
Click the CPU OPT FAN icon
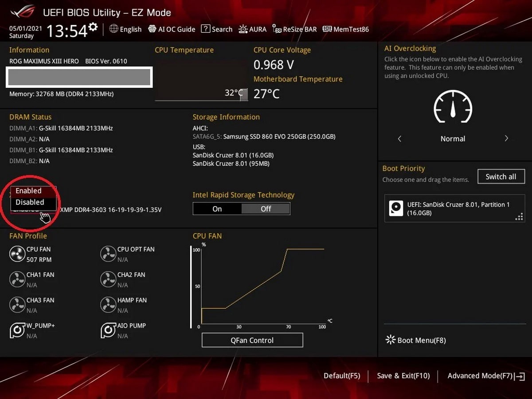click(108, 254)
